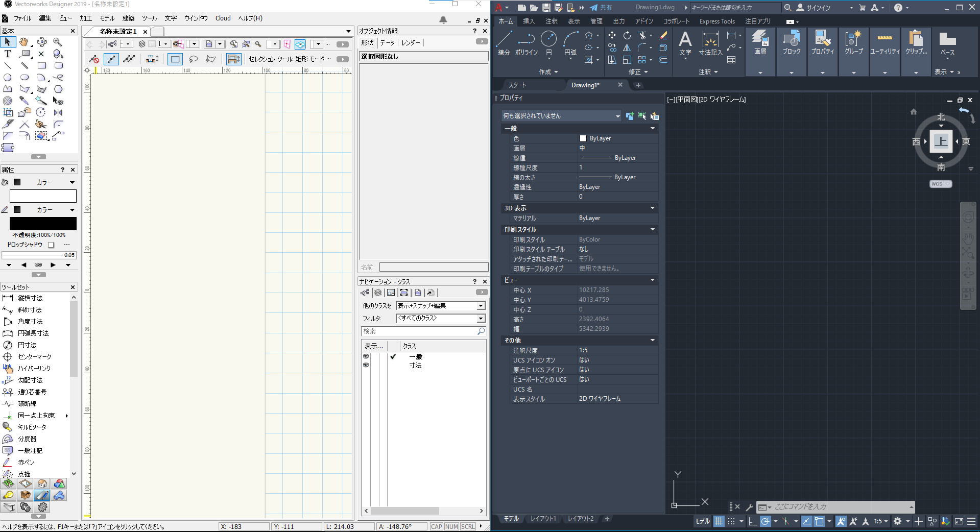Toggle grid display in AutoCAD status bar
The image size is (980, 532).
point(719,521)
